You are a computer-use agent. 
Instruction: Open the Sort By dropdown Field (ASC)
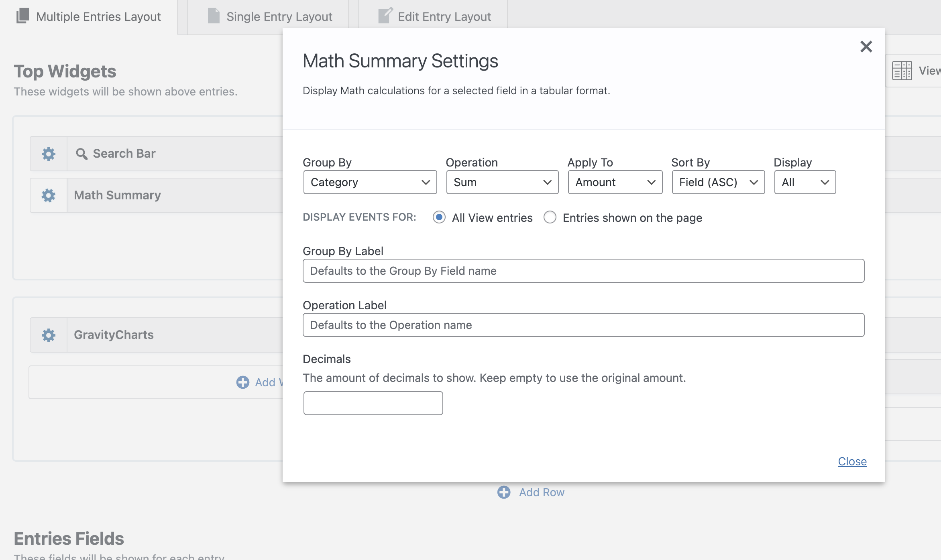click(718, 182)
